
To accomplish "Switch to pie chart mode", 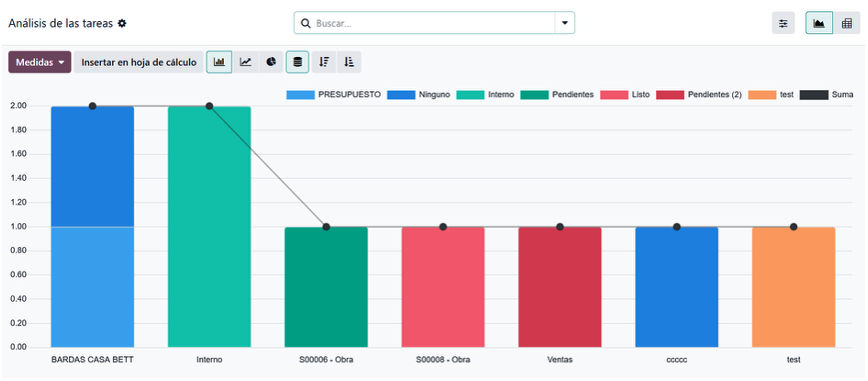I will click(271, 62).
